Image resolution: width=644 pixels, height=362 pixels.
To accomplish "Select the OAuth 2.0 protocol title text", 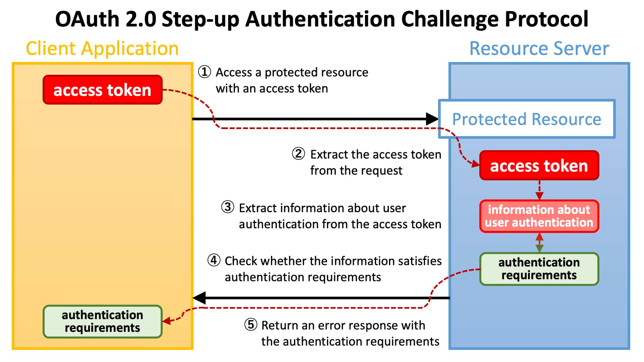I will coord(322,18).
